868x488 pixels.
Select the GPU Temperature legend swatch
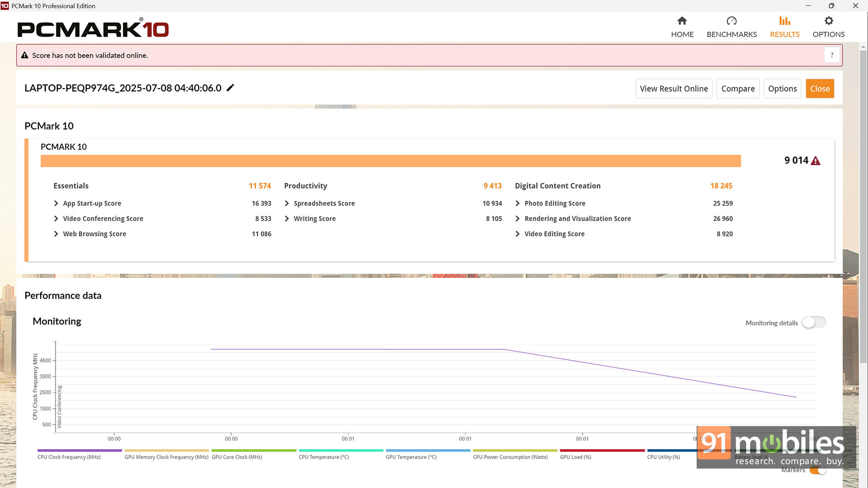(x=428, y=450)
